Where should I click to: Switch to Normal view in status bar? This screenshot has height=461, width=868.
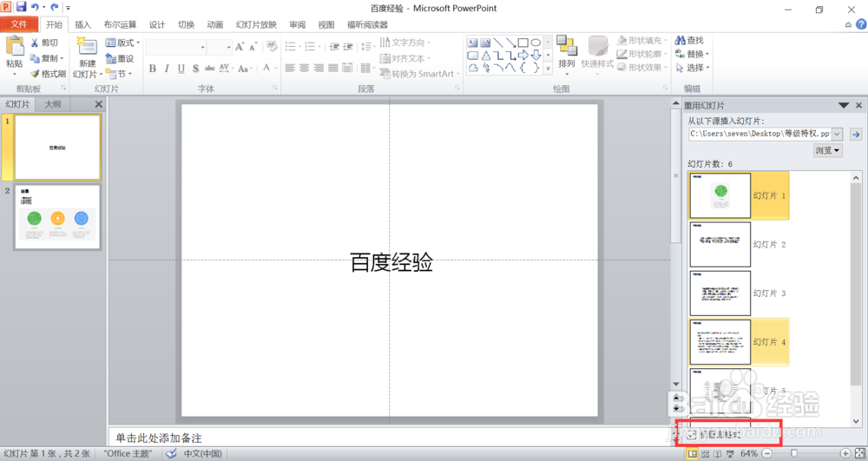pyautogui.click(x=693, y=454)
